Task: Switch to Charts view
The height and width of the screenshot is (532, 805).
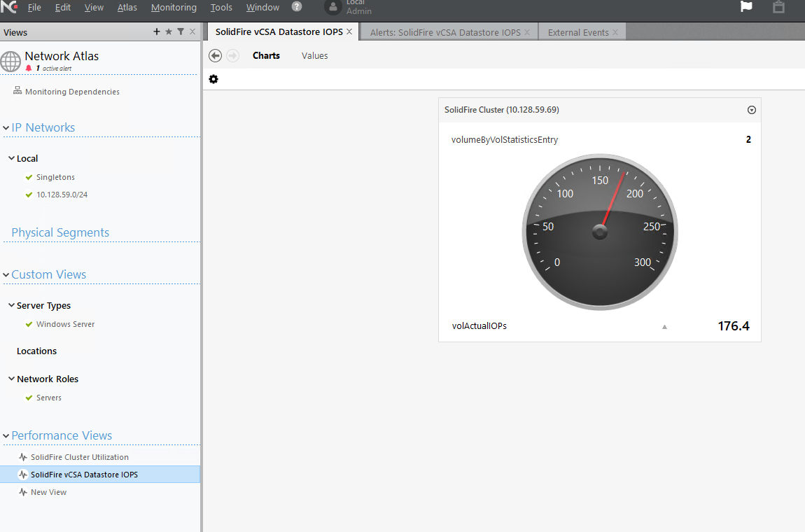Action: pyautogui.click(x=266, y=55)
